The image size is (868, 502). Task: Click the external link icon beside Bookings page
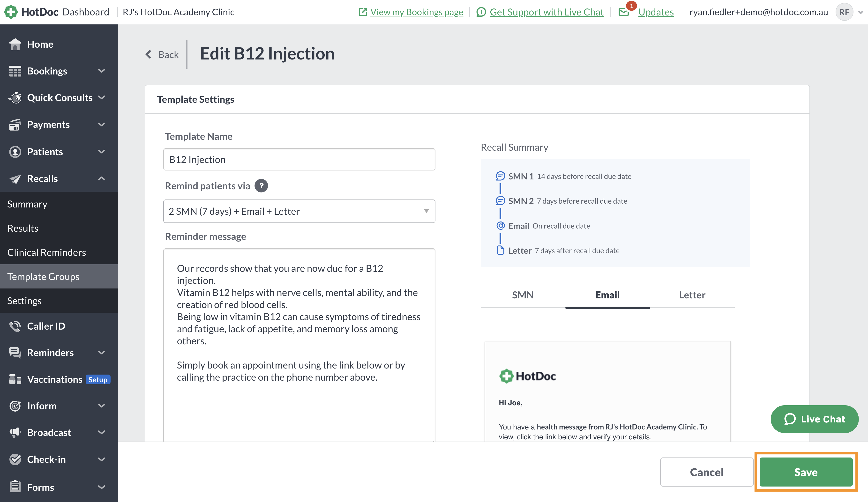point(363,12)
